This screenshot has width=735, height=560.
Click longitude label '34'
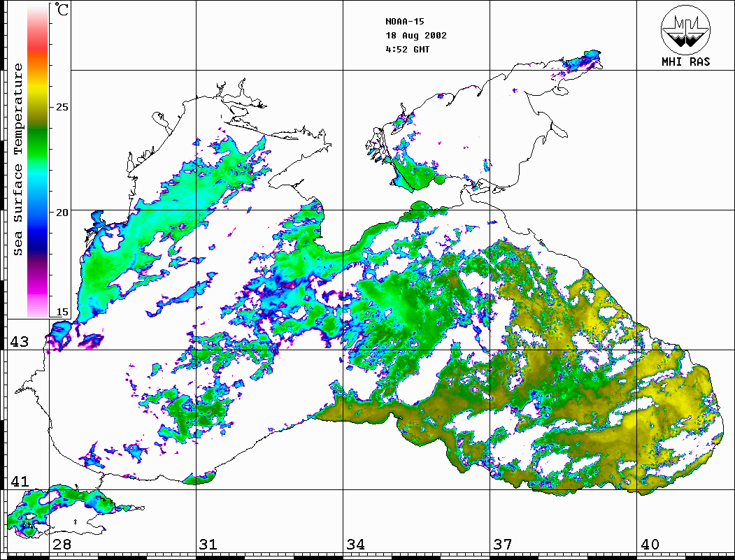pos(355,544)
